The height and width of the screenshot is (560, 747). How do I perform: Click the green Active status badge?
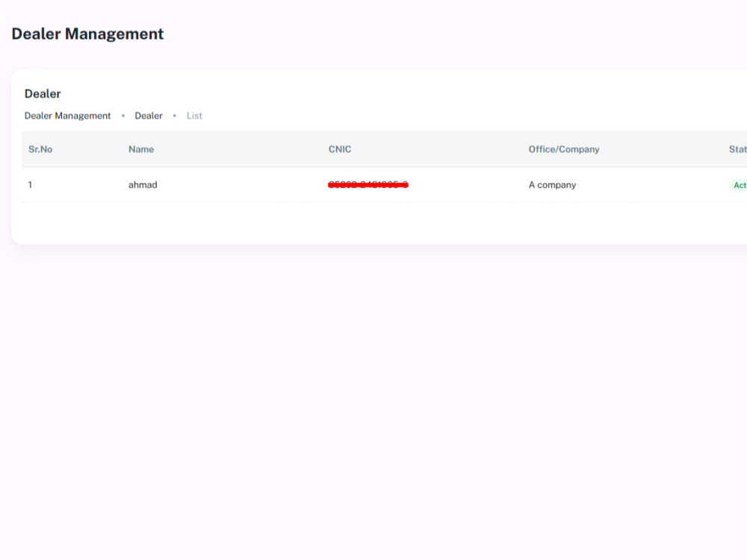[739, 185]
